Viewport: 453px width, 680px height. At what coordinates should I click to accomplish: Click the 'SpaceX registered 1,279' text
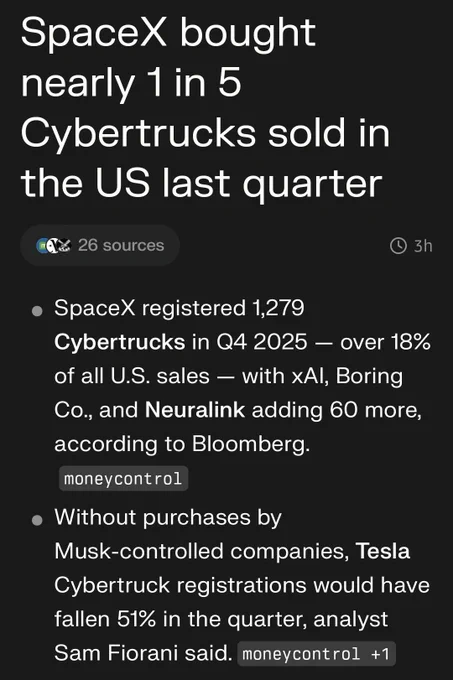[179, 308]
